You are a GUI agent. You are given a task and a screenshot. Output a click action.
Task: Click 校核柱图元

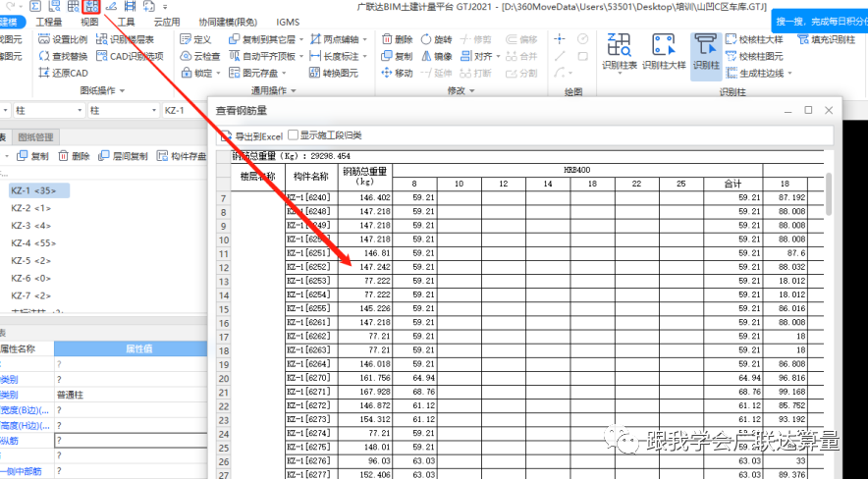coord(754,57)
